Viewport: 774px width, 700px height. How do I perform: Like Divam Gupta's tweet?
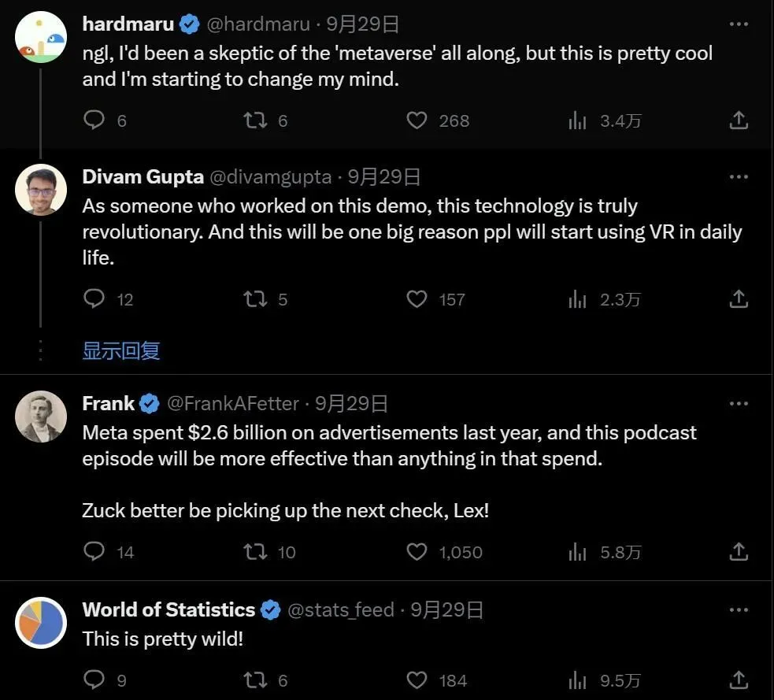pyautogui.click(x=417, y=299)
